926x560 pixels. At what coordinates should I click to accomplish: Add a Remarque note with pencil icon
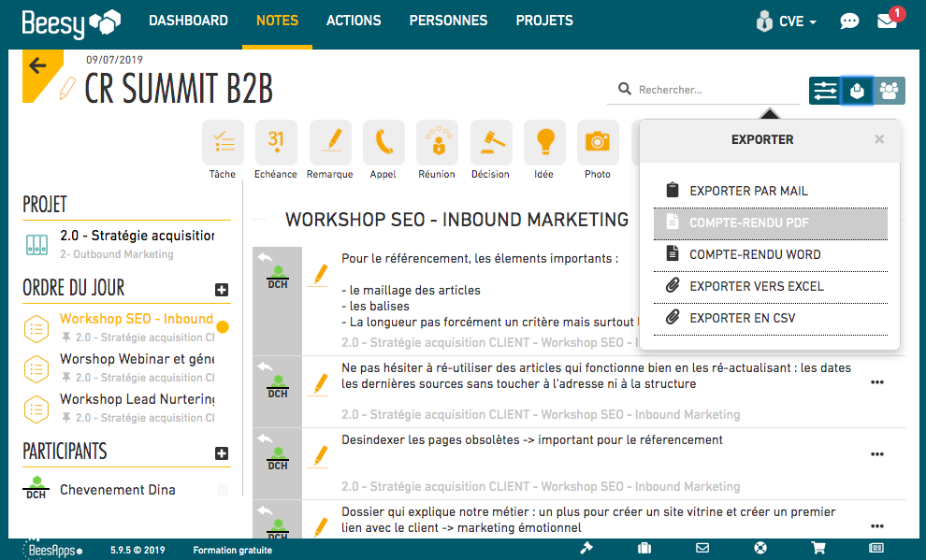click(x=330, y=142)
